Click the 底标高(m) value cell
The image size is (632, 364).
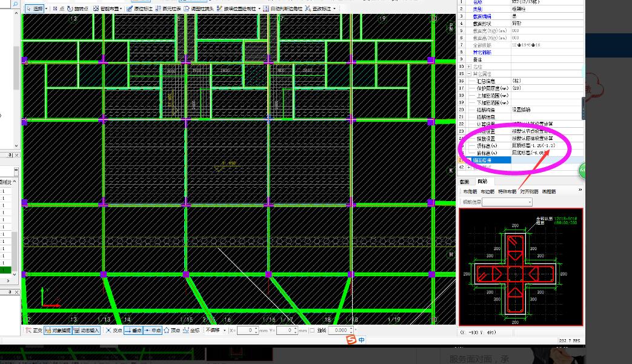tap(547, 153)
